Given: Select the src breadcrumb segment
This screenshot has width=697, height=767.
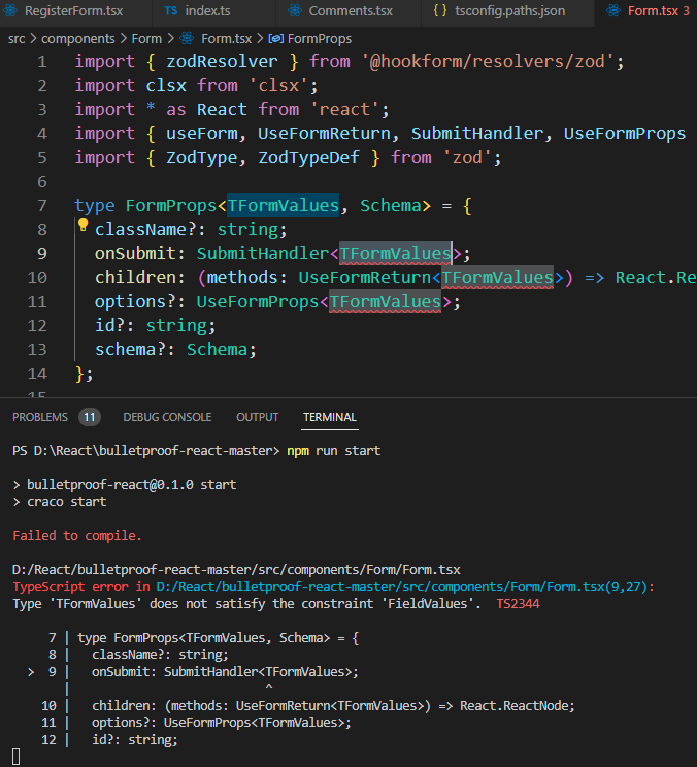Looking at the screenshot, I should pyautogui.click(x=16, y=39).
